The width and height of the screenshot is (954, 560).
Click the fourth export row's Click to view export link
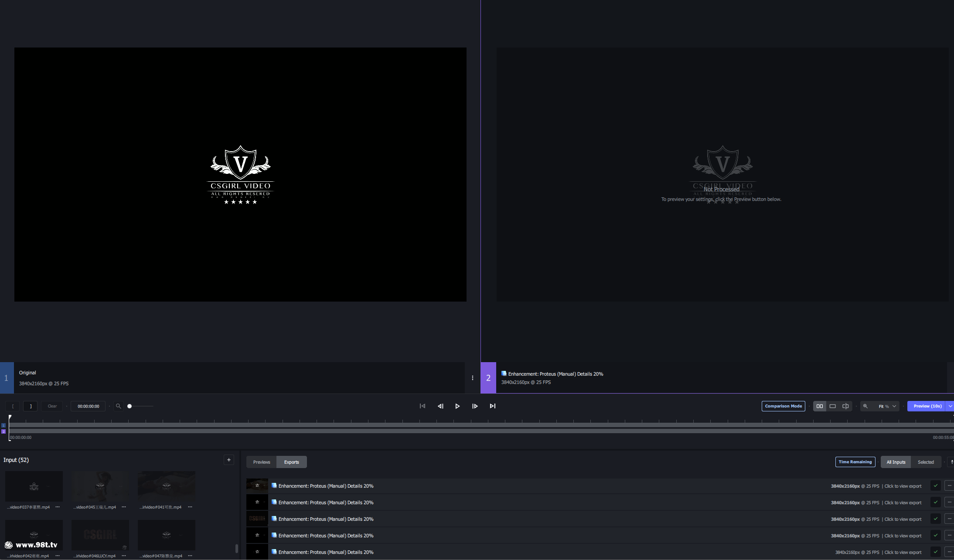pos(903,536)
